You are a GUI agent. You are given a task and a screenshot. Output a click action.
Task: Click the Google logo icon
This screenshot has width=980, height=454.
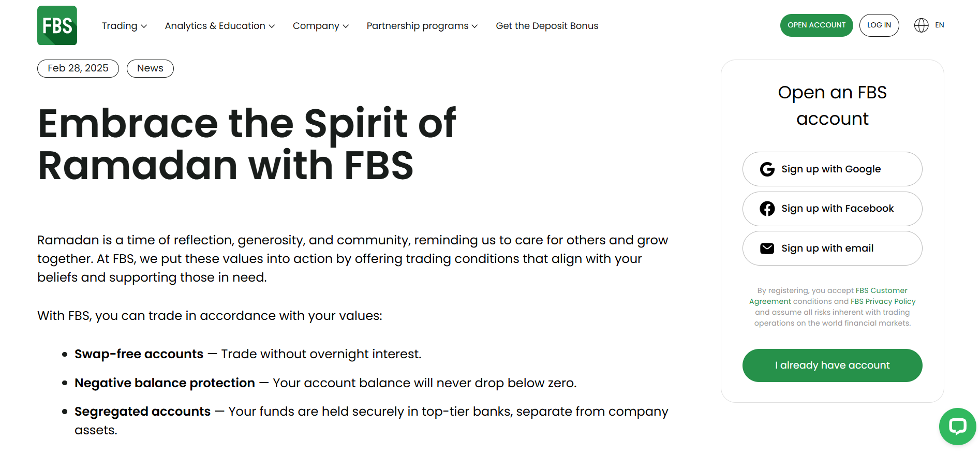point(767,169)
